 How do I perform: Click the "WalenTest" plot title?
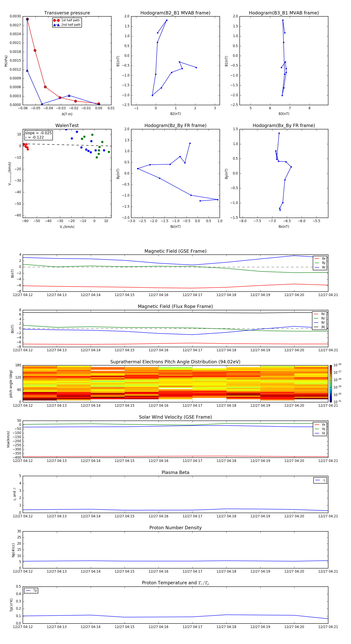[67, 125]
